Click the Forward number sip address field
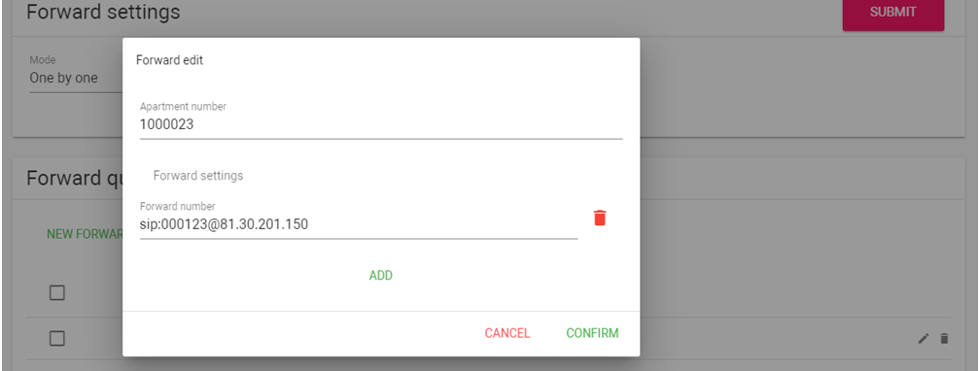This screenshot has height=371, width=980. [x=358, y=224]
